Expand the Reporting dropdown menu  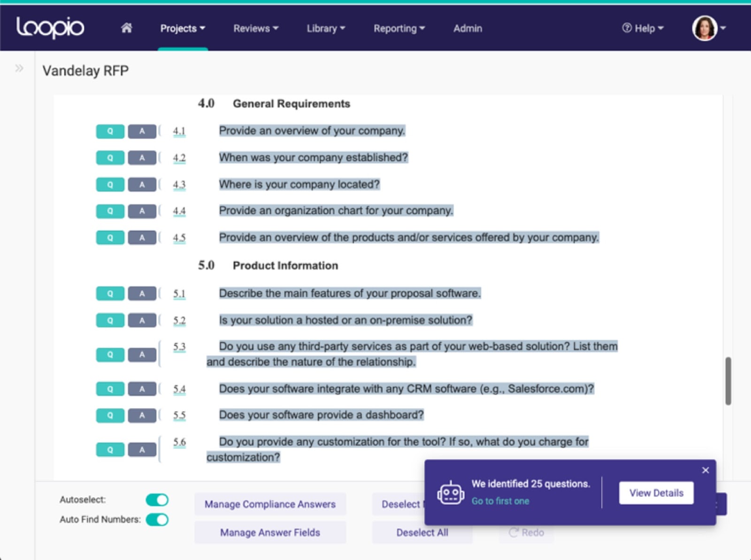(x=399, y=29)
